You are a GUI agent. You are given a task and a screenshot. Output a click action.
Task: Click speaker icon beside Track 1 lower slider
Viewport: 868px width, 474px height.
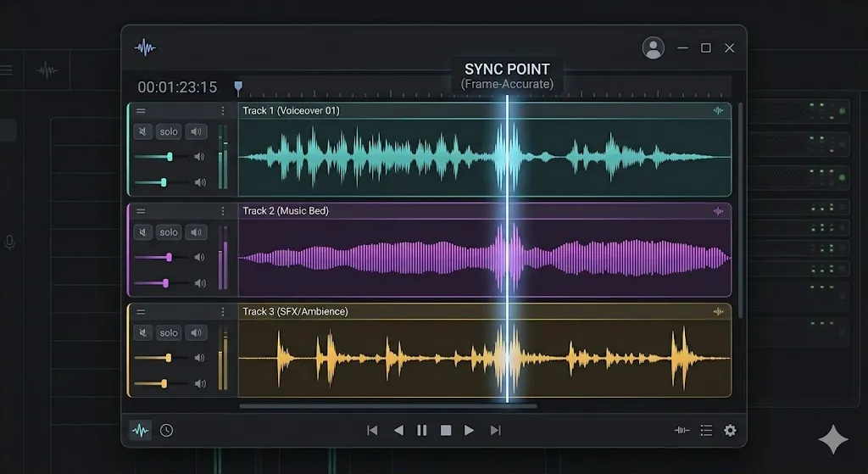(x=200, y=182)
